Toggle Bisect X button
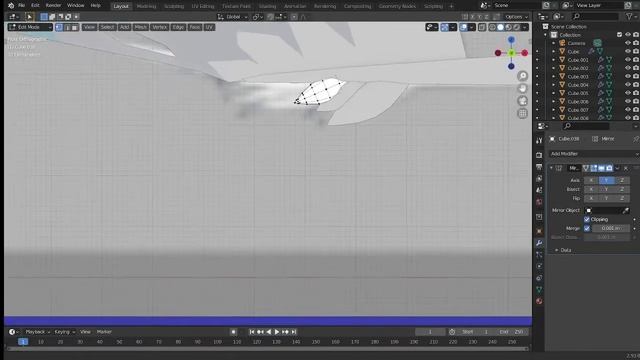This screenshot has height=360, width=640. point(591,189)
